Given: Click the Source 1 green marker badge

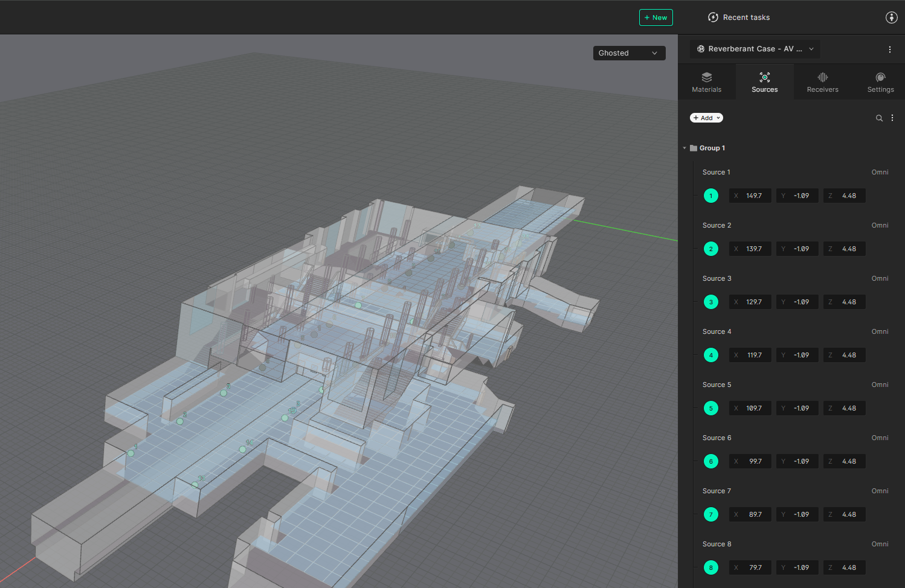Looking at the screenshot, I should [711, 196].
